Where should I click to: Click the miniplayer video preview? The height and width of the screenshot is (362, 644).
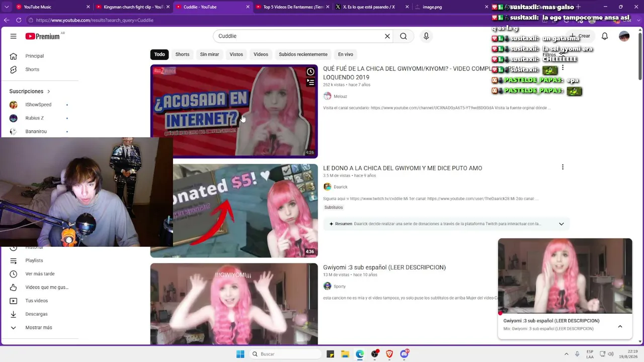pyautogui.click(x=565, y=276)
